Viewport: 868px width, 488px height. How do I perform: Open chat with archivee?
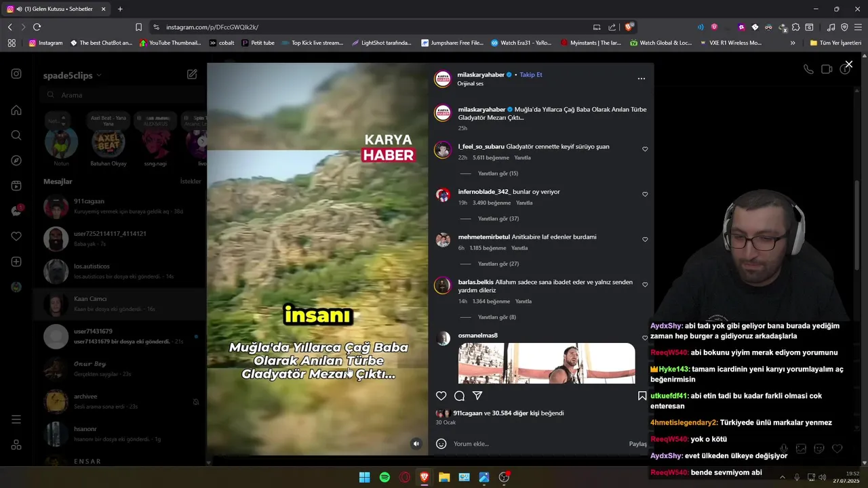click(x=119, y=401)
